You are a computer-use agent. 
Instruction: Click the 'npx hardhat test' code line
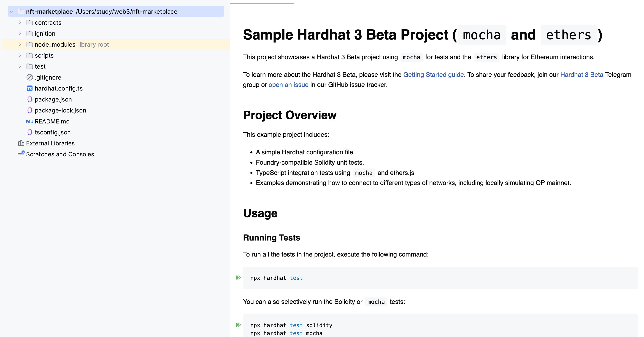click(276, 278)
